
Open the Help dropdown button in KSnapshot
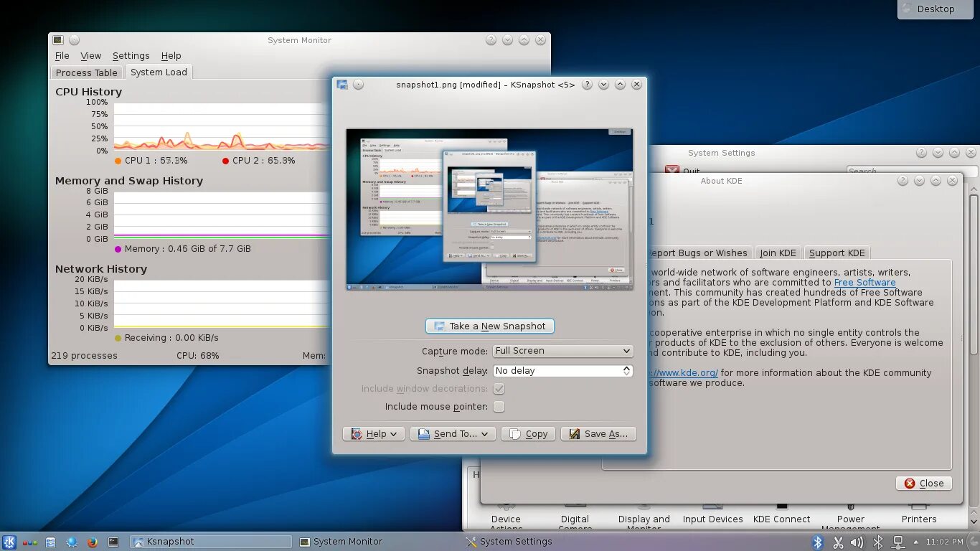coord(374,434)
